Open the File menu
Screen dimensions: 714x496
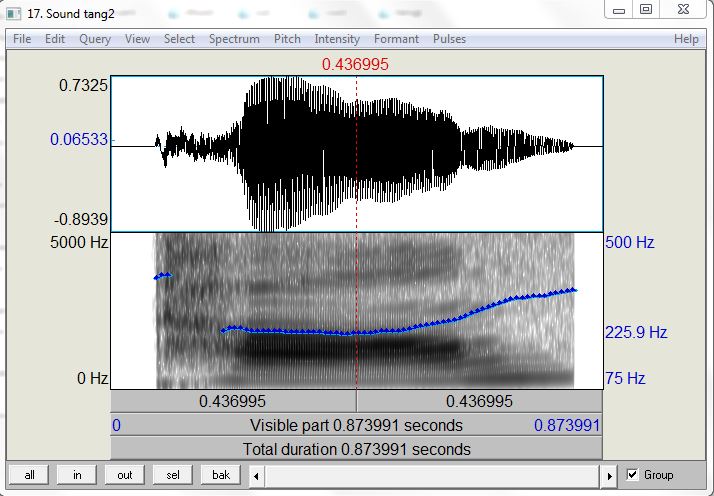coord(22,39)
